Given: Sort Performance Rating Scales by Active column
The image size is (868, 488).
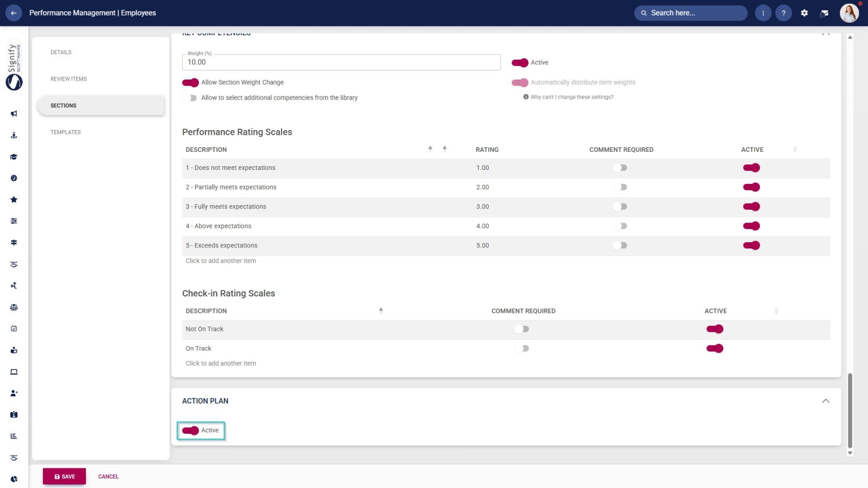Looking at the screenshot, I should [x=795, y=150].
